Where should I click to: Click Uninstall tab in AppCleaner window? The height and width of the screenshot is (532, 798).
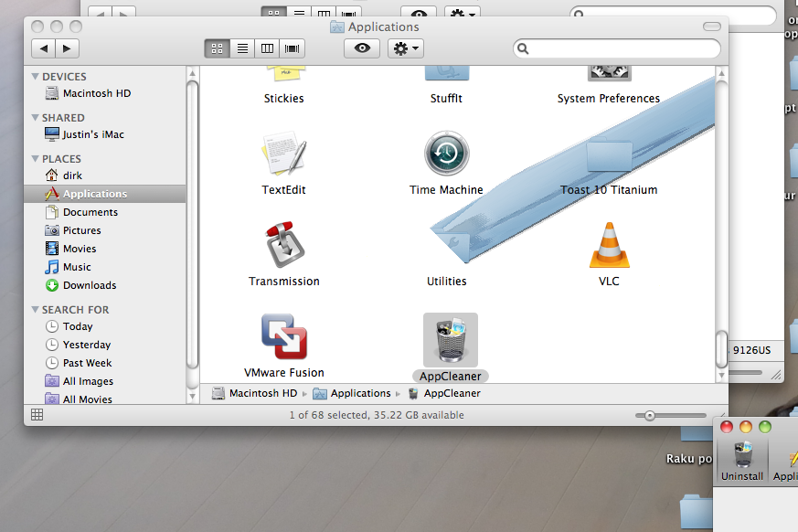[x=742, y=462]
